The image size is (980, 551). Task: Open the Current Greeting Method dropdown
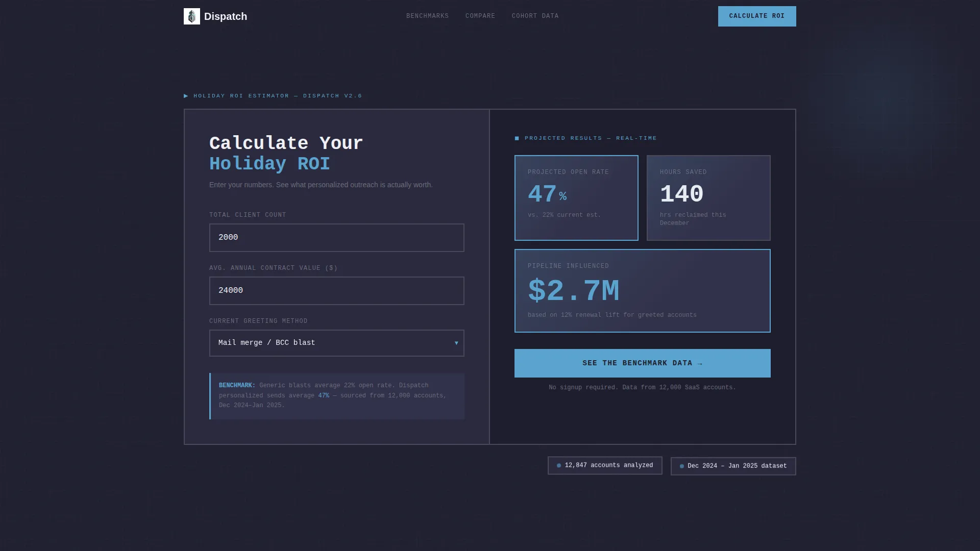tap(337, 343)
